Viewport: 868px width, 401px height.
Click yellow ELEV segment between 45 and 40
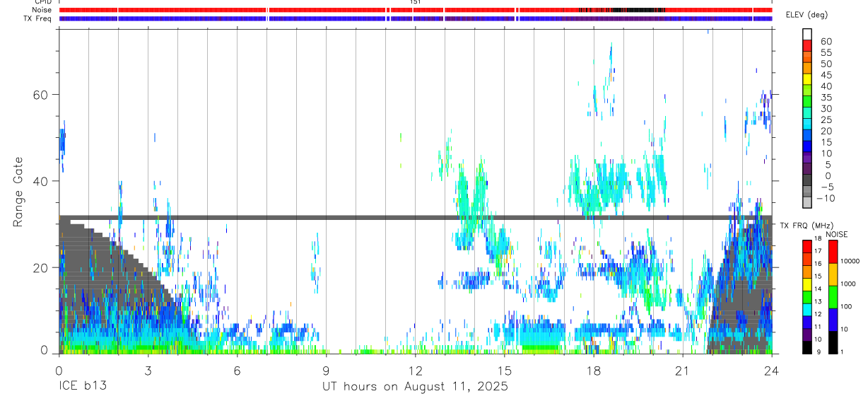[807, 80]
